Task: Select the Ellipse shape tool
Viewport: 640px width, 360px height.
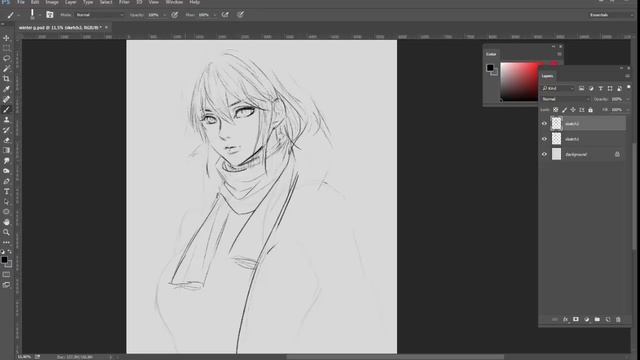Action: [6, 212]
